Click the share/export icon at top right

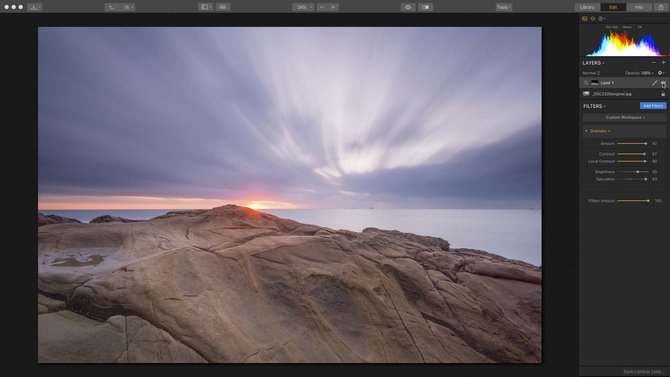[x=661, y=7]
